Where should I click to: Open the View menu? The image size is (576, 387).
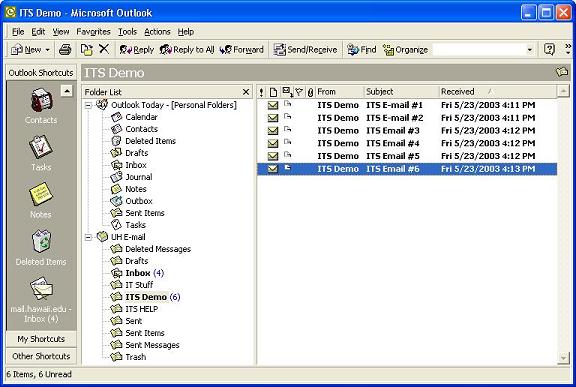(x=61, y=32)
